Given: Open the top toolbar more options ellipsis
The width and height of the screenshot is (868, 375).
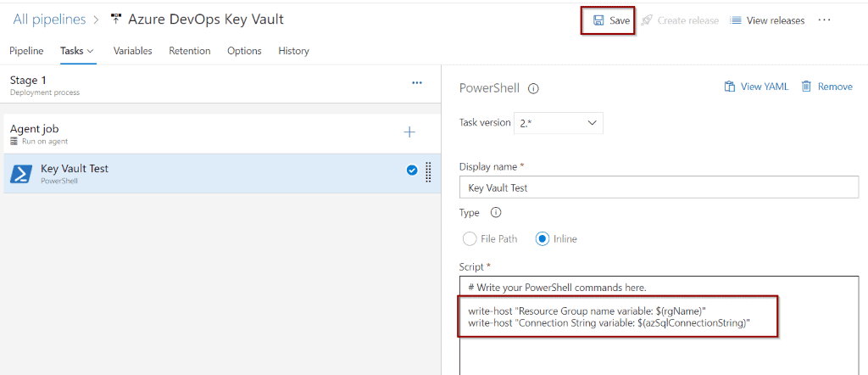Looking at the screenshot, I should coord(824,20).
